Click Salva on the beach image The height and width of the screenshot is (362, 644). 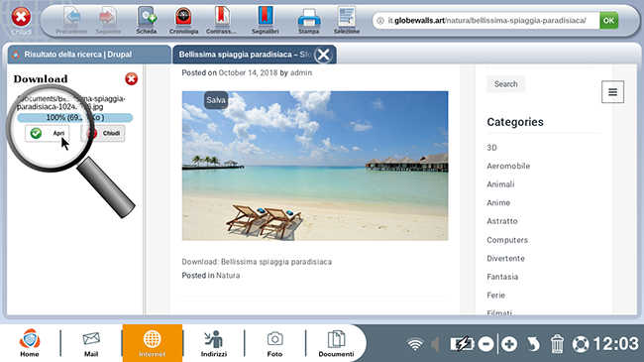click(x=216, y=100)
